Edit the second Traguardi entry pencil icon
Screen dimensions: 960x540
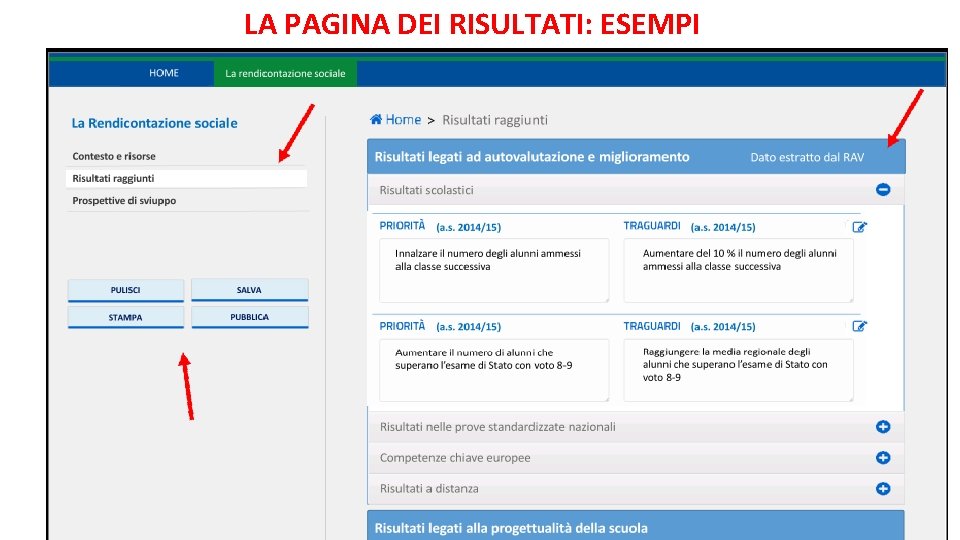click(860, 326)
